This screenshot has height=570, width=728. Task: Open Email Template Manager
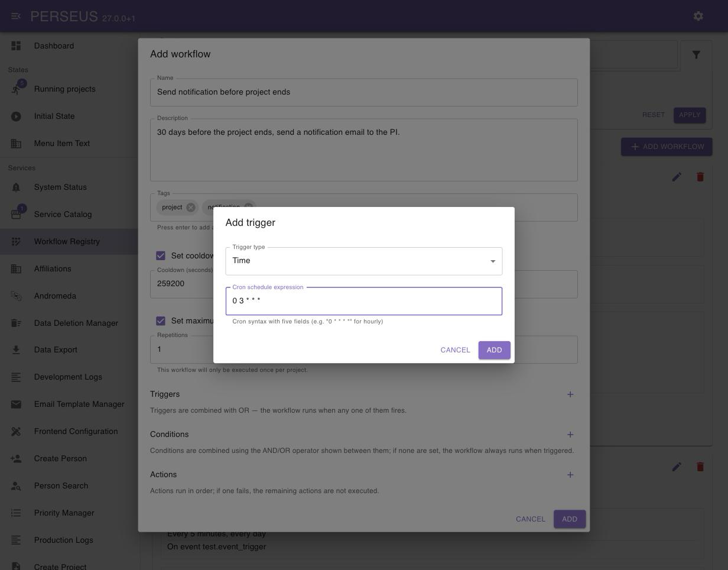(69, 404)
